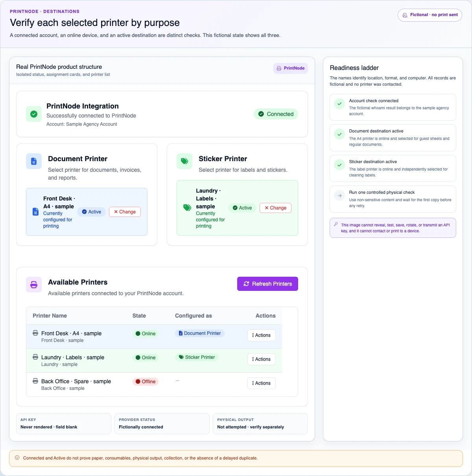Click the green Connected status pill
472x476 pixels.
[276, 114]
